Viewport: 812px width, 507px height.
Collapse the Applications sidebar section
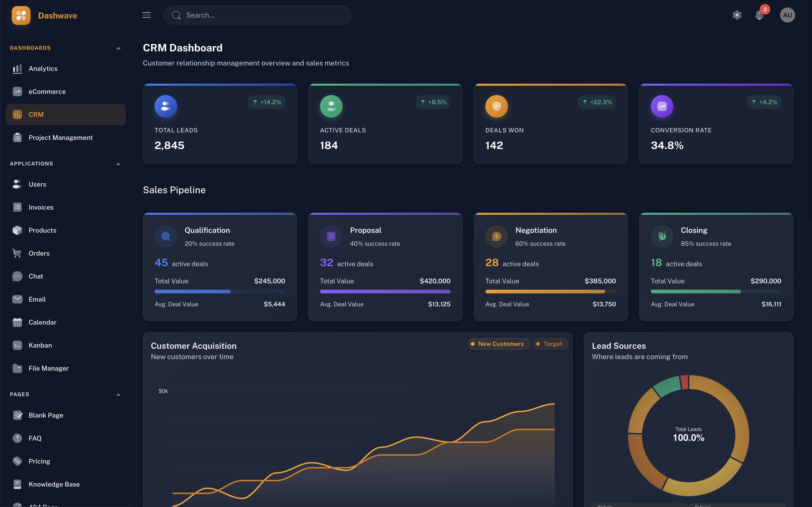pyautogui.click(x=118, y=164)
